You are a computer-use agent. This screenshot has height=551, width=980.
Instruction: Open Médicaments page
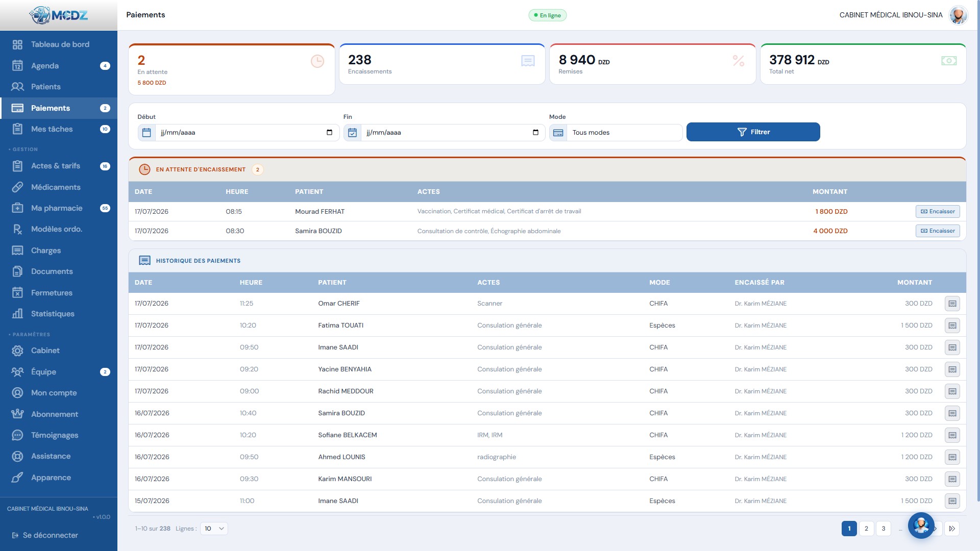click(x=59, y=187)
